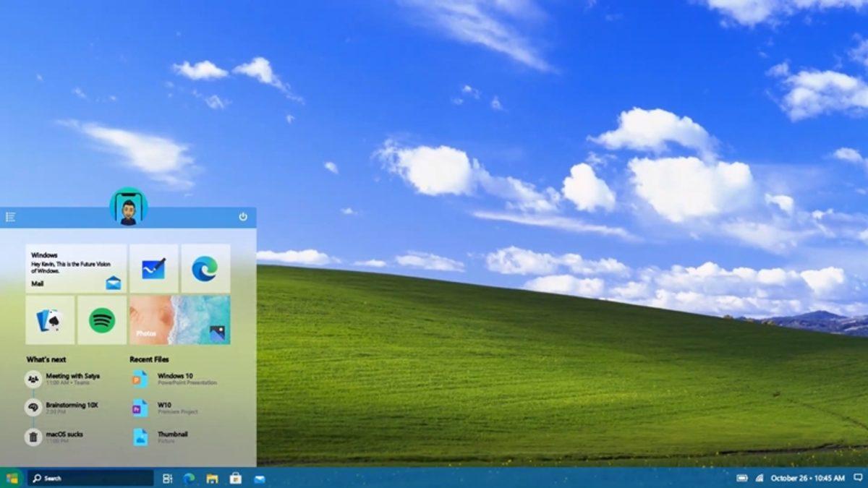Image resolution: width=868 pixels, height=488 pixels.
Task: Click the Teams icon next to Meeting with Satya
Action: coord(32,378)
